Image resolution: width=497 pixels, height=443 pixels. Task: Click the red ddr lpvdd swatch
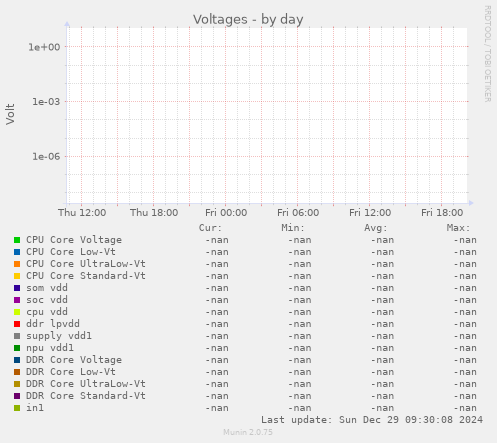pos(17,324)
